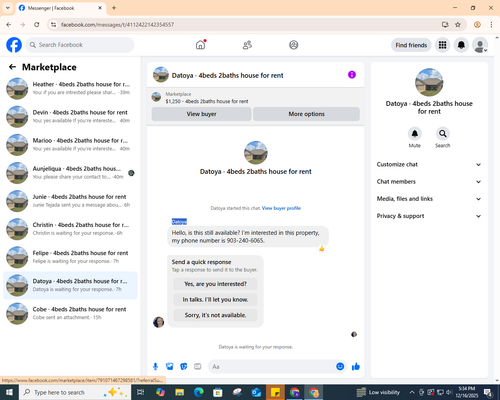Open Devin's house for rent conversation
Viewport: 500px width, 400px height.
(70, 116)
